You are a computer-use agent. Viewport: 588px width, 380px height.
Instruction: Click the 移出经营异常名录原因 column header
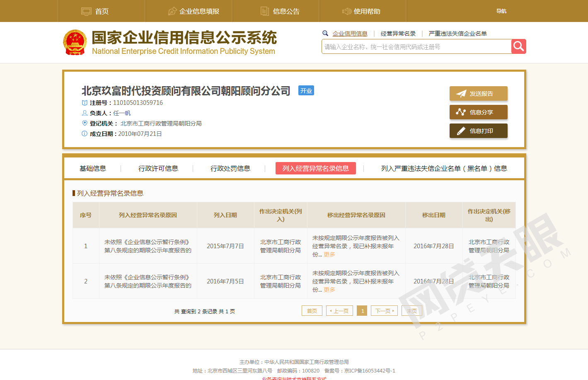click(356, 215)
